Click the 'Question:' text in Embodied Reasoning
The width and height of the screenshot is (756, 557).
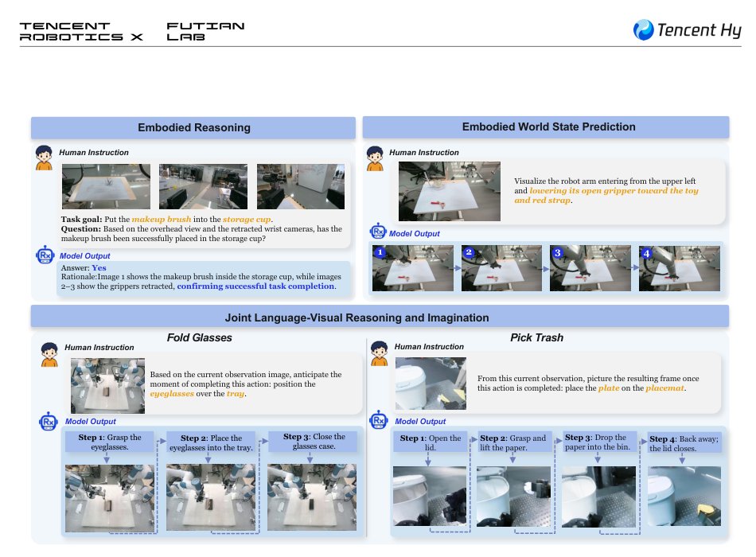80,229
